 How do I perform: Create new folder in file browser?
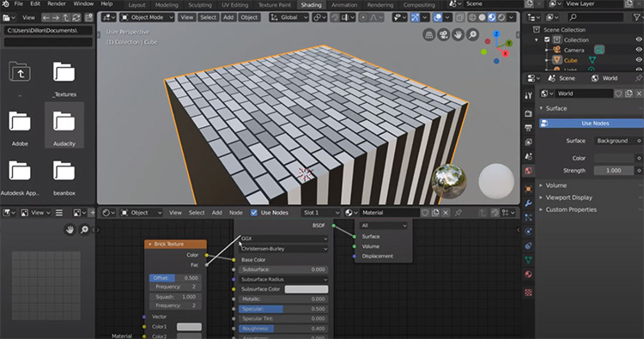(88, 18)
